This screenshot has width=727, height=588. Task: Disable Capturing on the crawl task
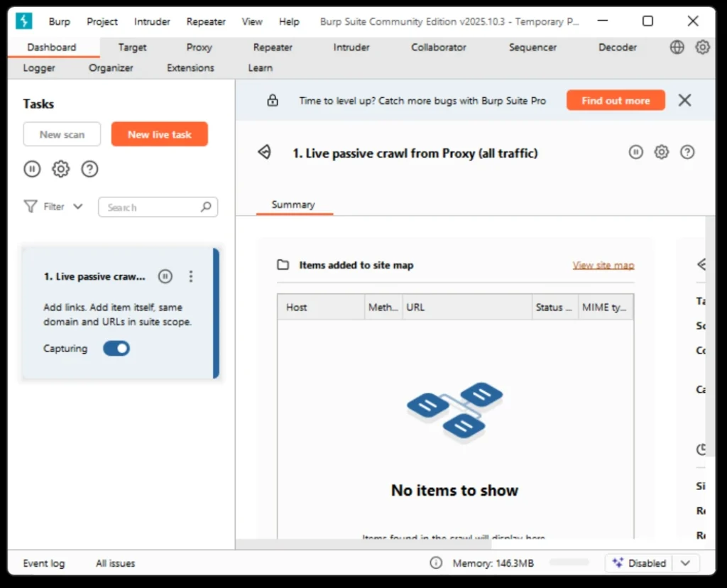116,349
